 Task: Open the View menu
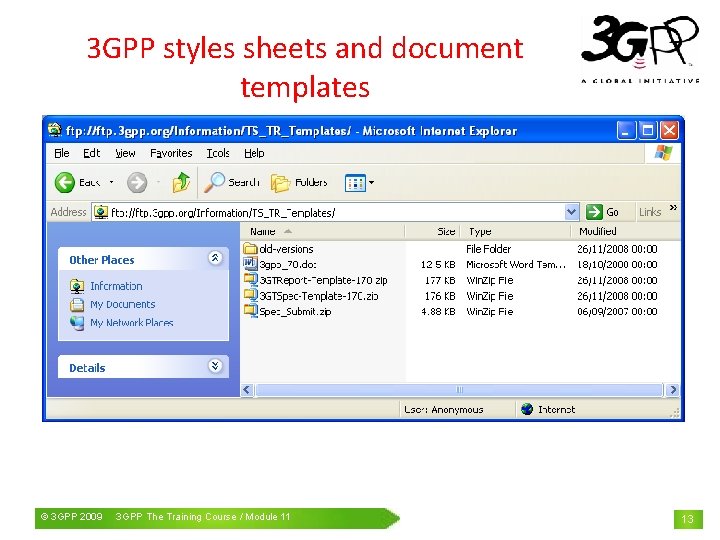coord(125,153)
